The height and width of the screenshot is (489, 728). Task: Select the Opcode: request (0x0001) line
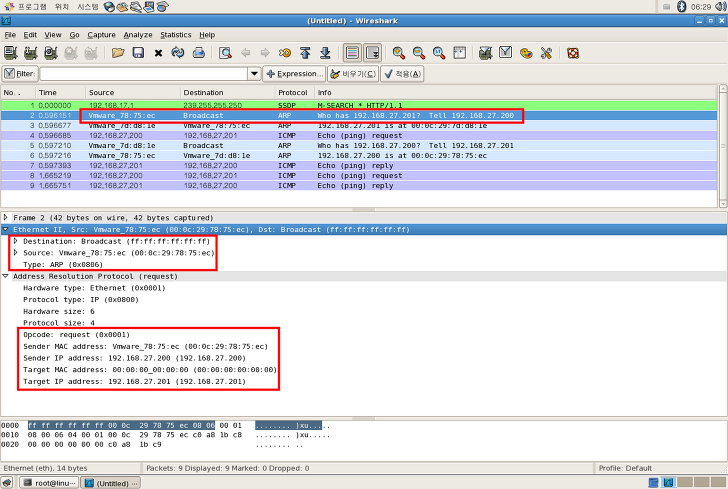(77, 334)
